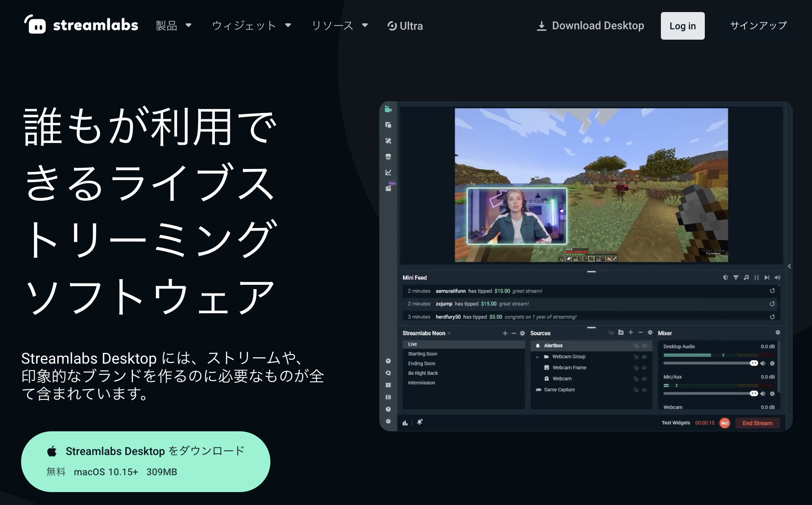Viewport: 812px width, 505px height.
Task: Open the Sources panel gear settings
Action: coord(650,333)
